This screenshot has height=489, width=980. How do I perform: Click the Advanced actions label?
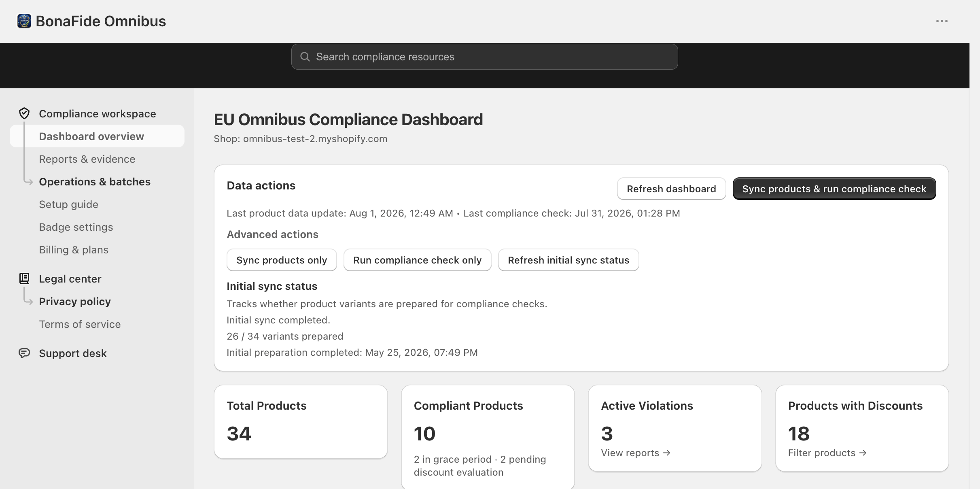(x=272, y=234)
